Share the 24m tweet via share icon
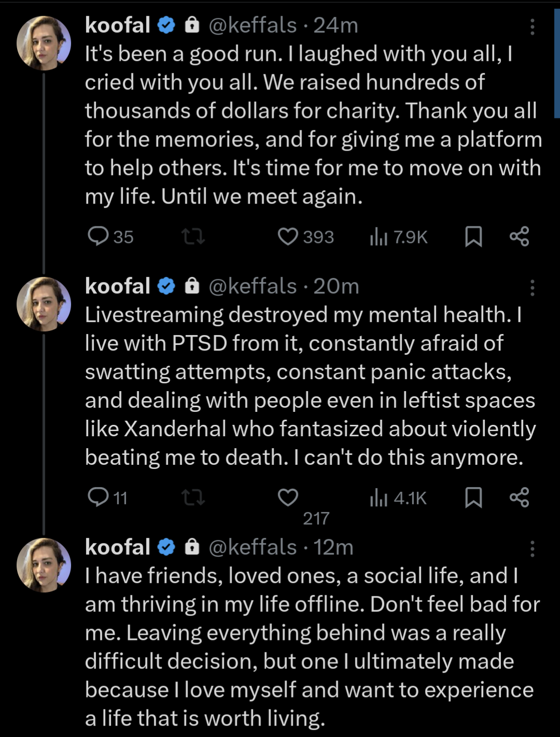 coord(519,236)
